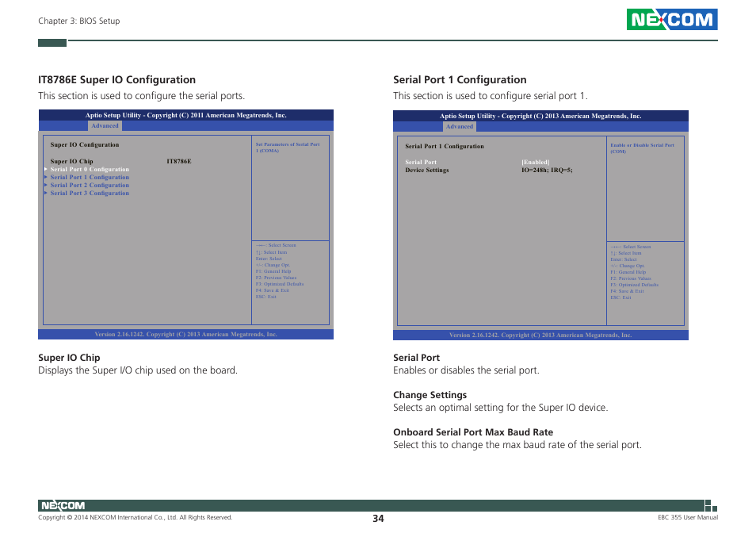Click 'ESC: Exit' in the right BIOS screen
This screenshot has width=756, height=533.
coord(621,297)
